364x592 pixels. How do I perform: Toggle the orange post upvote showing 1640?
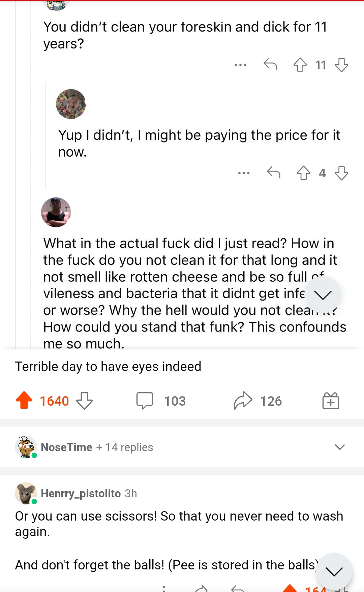(24, 401)
